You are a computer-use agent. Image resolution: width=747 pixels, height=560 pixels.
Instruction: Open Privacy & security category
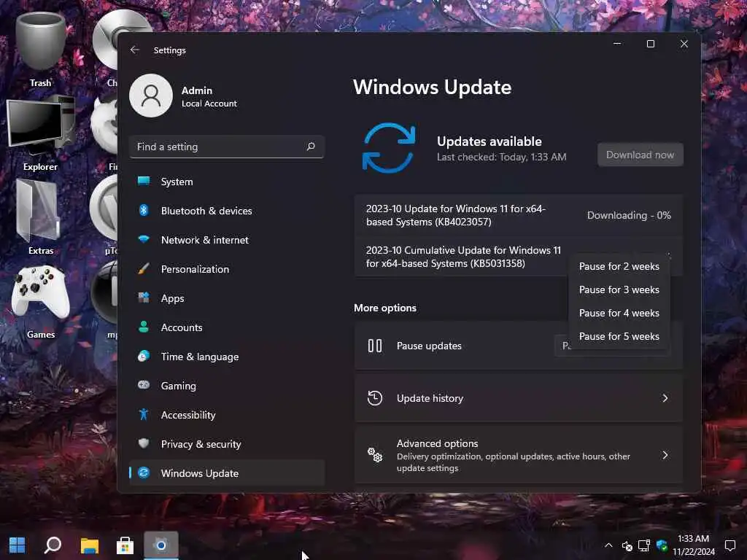(227, 444)
